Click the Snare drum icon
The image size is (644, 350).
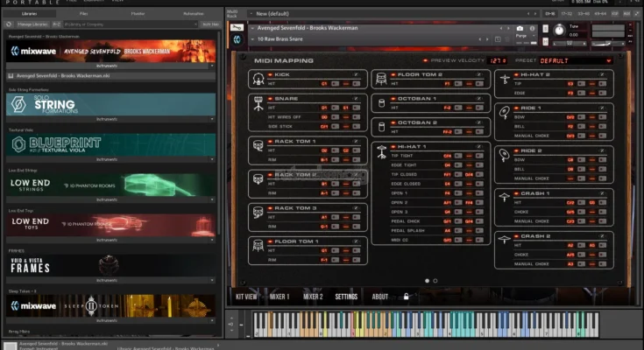[258, 104]
